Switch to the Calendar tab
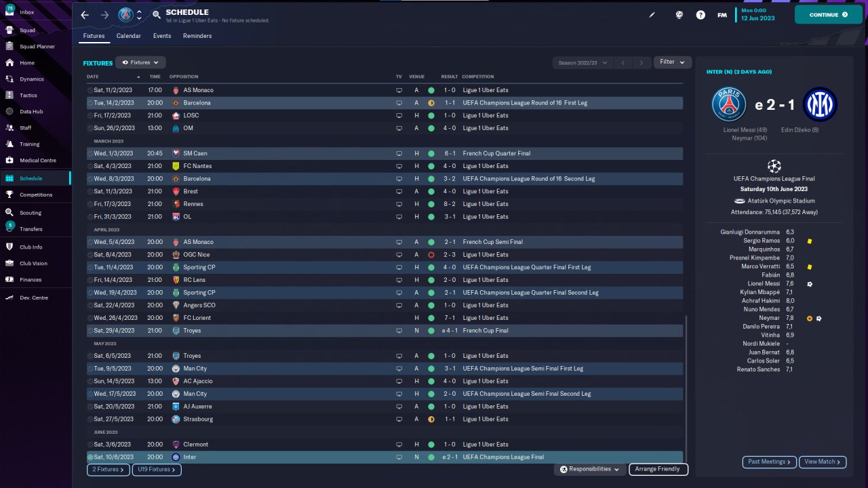 click(129, 36)
